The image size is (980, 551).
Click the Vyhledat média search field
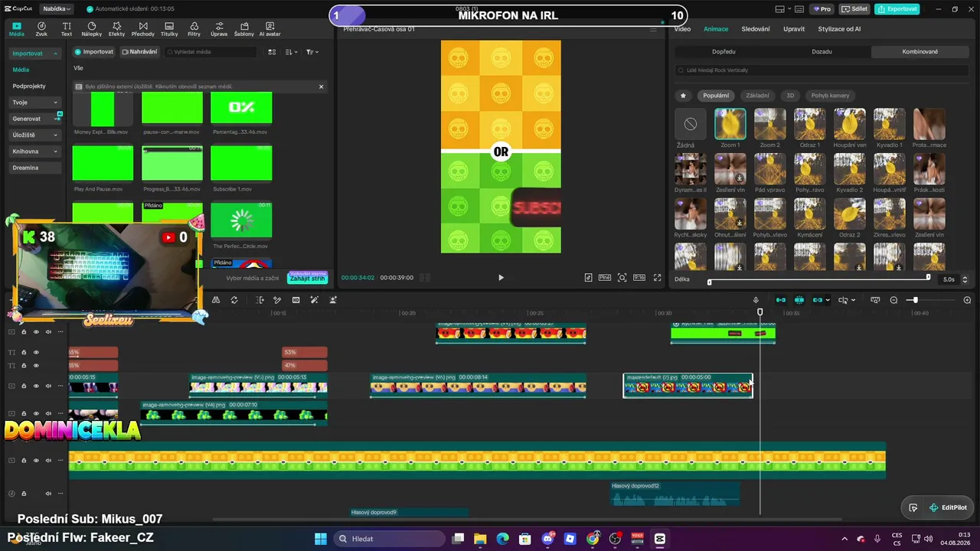(211, 52)
